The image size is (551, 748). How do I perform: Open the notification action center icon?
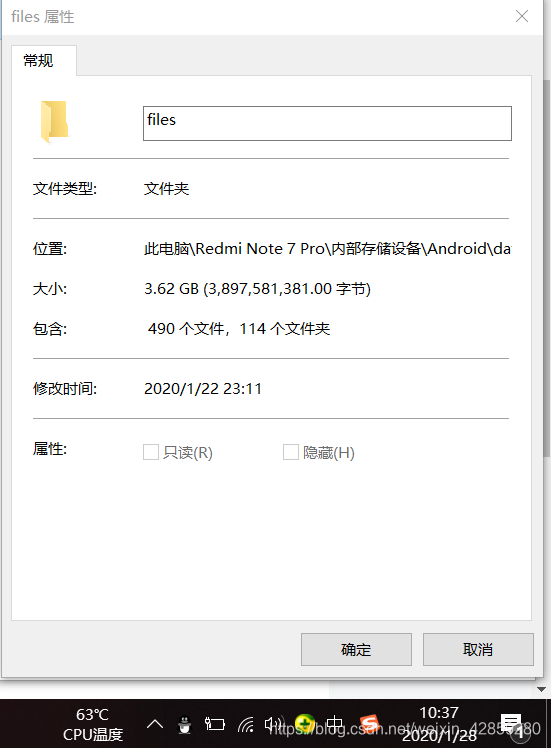tap(511, 724)
